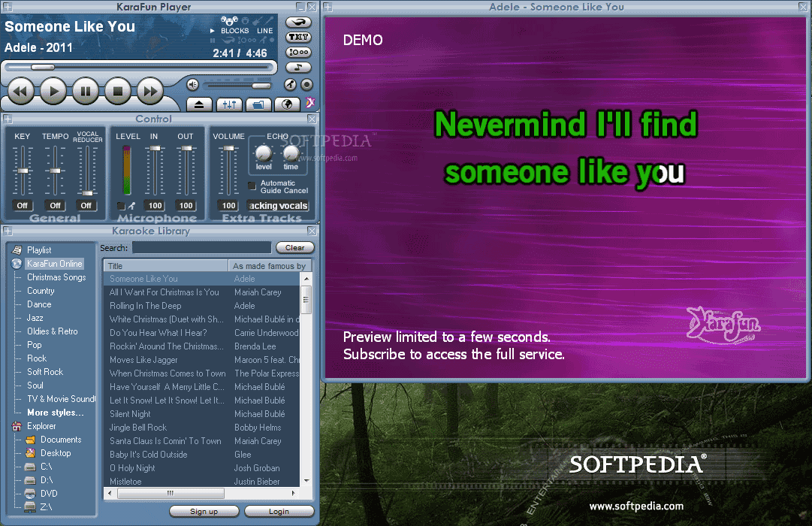Click the round Play button

coord(53,92)
